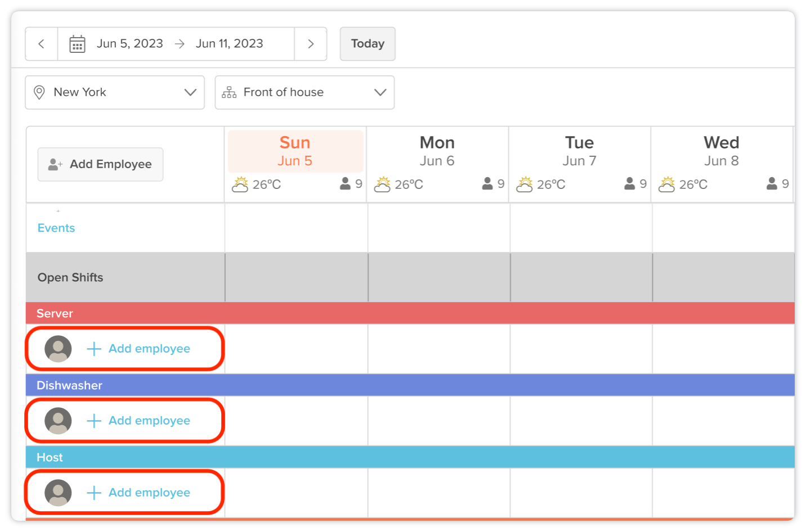
Task: Click the location pin icon
Action: pos(39,92)
